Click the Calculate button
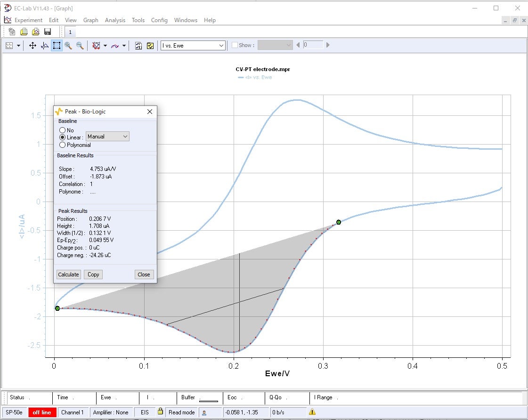The width and height of the screenshot is (528, 420). [x=68, y=275]
